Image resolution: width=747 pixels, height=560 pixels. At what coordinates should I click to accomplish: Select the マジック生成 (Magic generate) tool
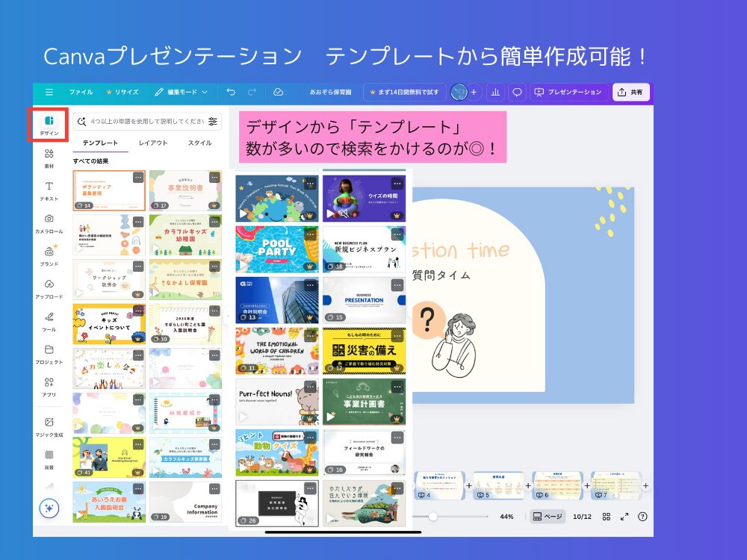click(x=48, y=428)
